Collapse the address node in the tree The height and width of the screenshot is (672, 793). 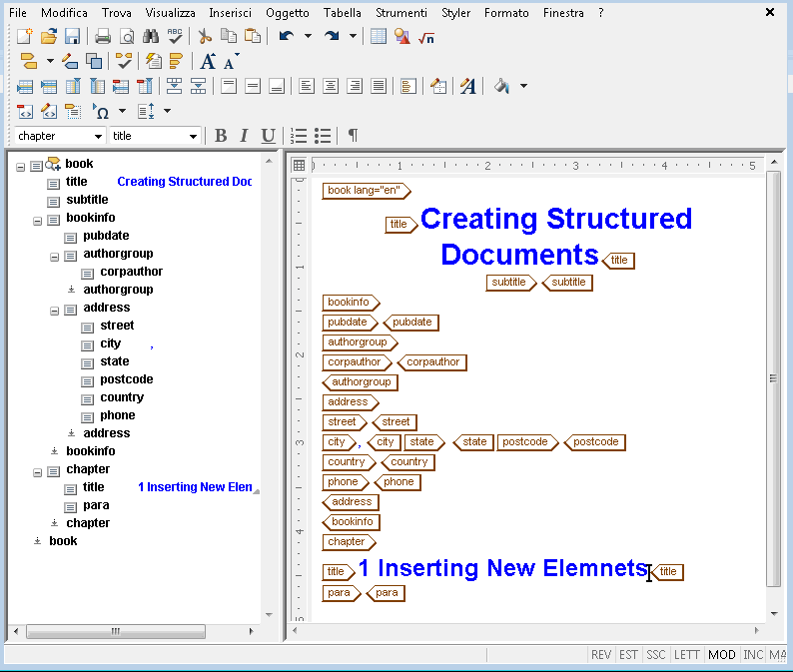[55, 312]
